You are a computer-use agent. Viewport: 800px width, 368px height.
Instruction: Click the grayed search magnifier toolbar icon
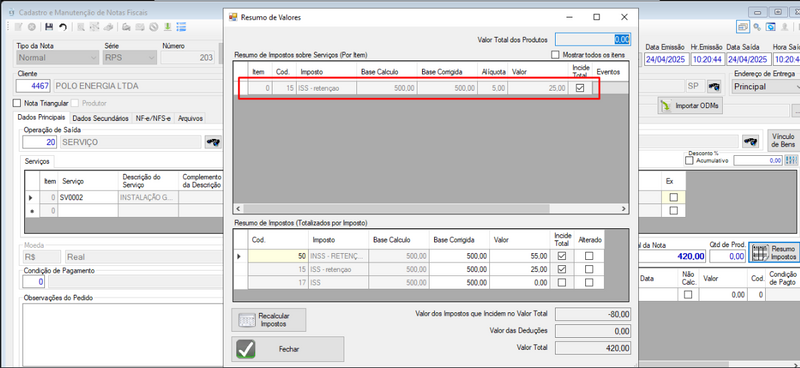tap(81, 27)
